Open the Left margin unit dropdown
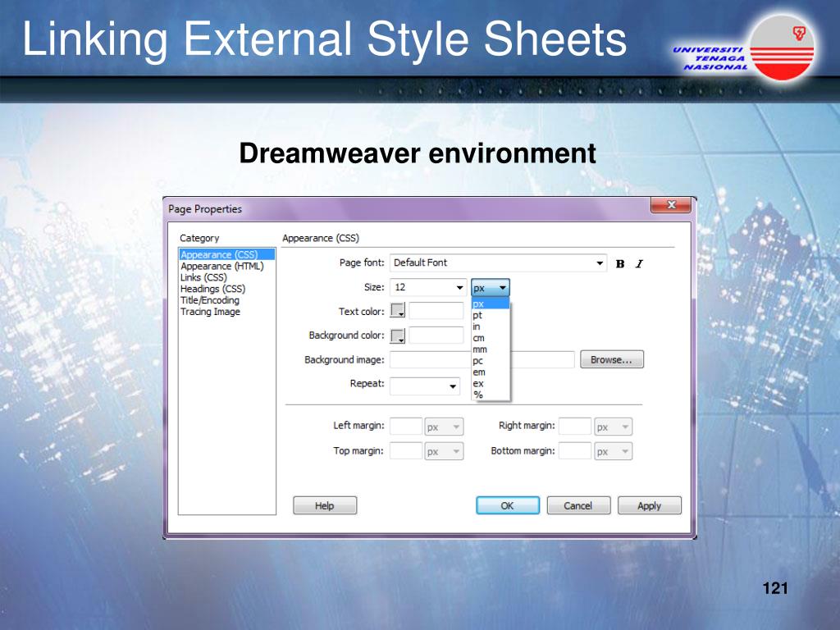This screenshot has height=630, width=840. tap(444, 427)
